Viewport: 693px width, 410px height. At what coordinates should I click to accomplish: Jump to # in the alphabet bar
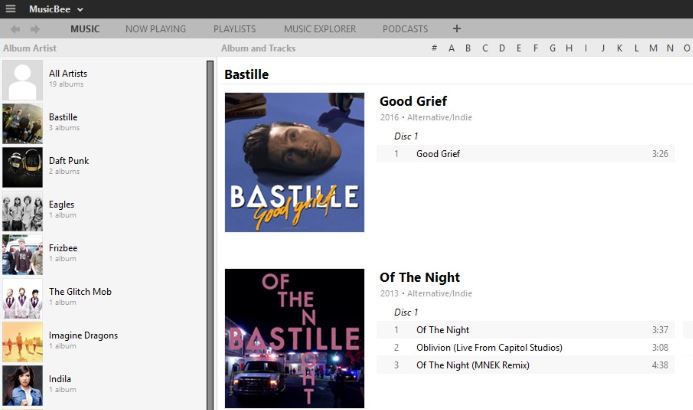click(x=434, y=48)
